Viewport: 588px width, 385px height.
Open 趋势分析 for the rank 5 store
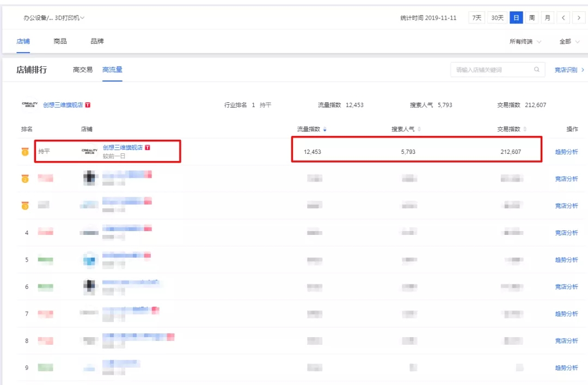(566, 259)
